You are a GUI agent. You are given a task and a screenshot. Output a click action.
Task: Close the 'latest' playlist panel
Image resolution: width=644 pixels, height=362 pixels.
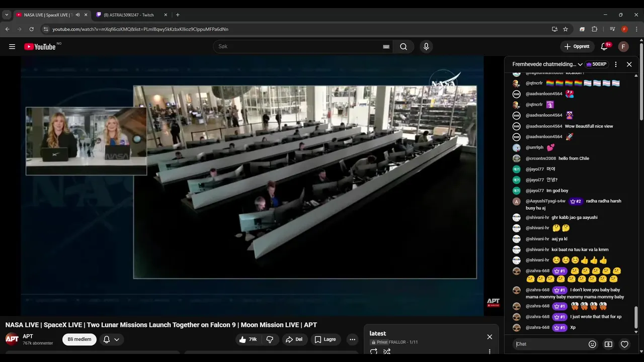[x=490, y=337]
